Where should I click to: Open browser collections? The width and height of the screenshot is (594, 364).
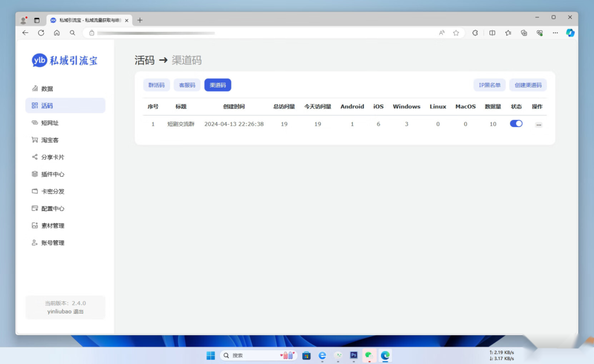pos(524,33)
